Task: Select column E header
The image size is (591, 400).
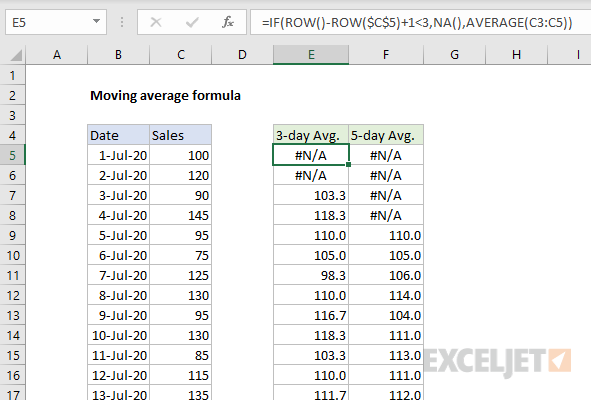Action: point(311,55)
